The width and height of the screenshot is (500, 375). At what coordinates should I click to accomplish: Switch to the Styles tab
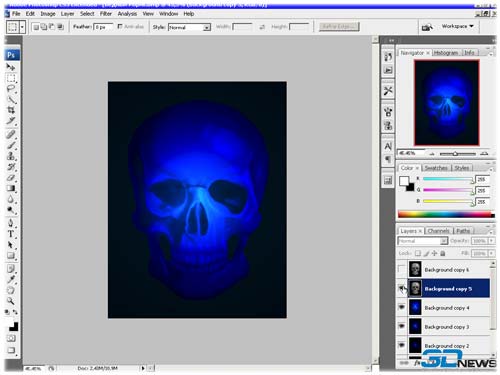click(462, 168)
